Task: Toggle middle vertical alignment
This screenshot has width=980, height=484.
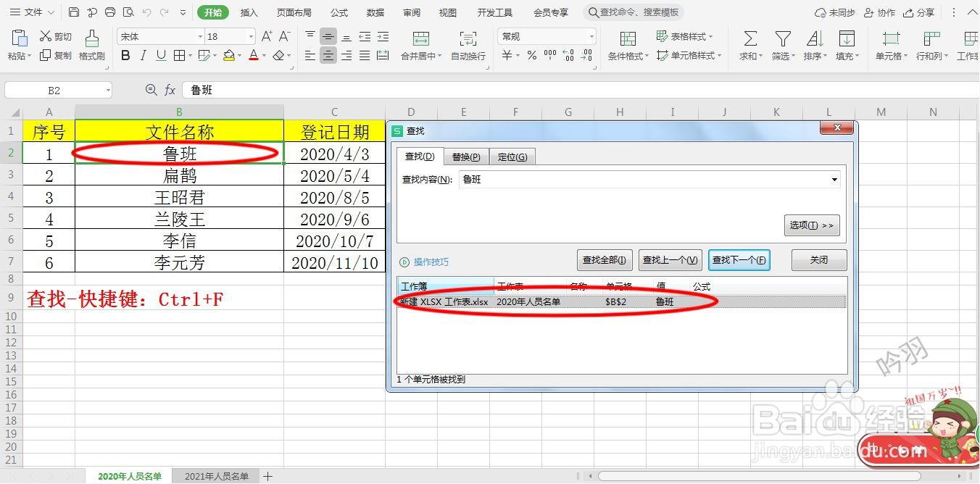Action: (328, 36)
